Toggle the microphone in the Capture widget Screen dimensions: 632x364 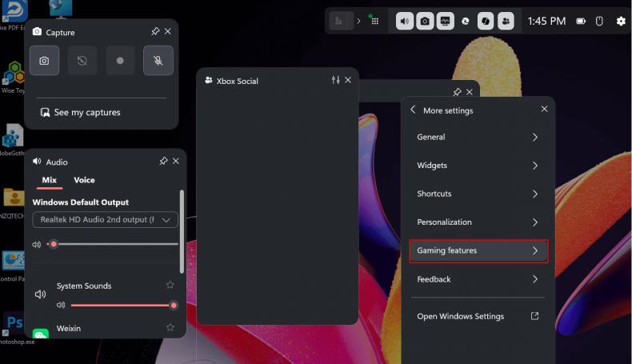click(158, 61)
